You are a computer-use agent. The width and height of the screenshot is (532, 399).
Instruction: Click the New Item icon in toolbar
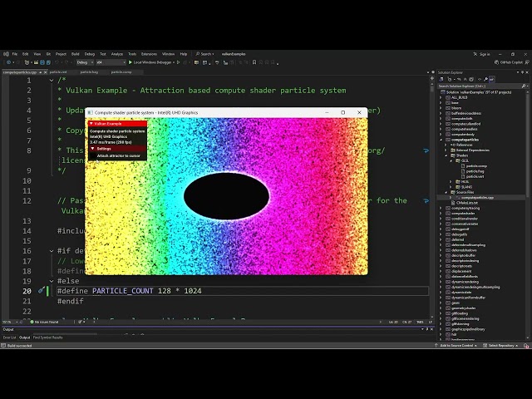pyautogui.click(x=27, y=62)
